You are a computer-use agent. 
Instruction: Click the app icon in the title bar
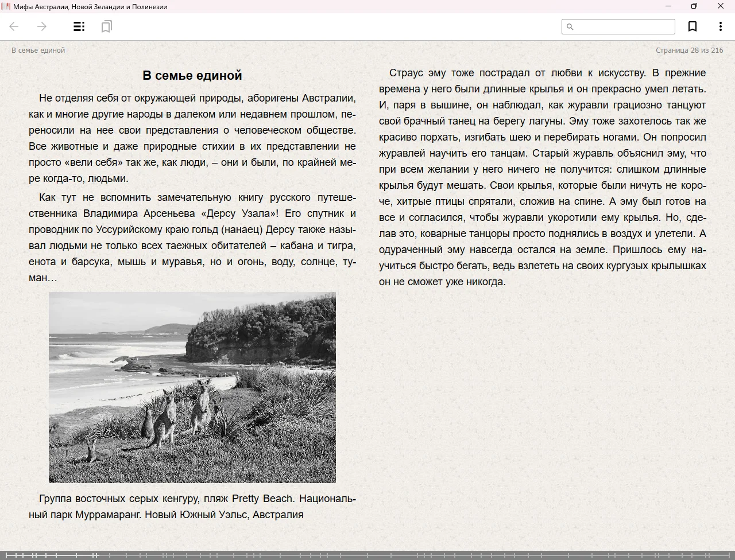(x=6, y=6)
